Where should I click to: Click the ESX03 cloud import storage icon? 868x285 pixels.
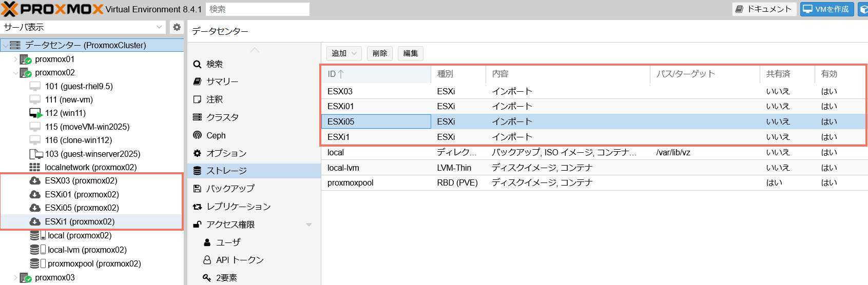[x=35, y=181]
